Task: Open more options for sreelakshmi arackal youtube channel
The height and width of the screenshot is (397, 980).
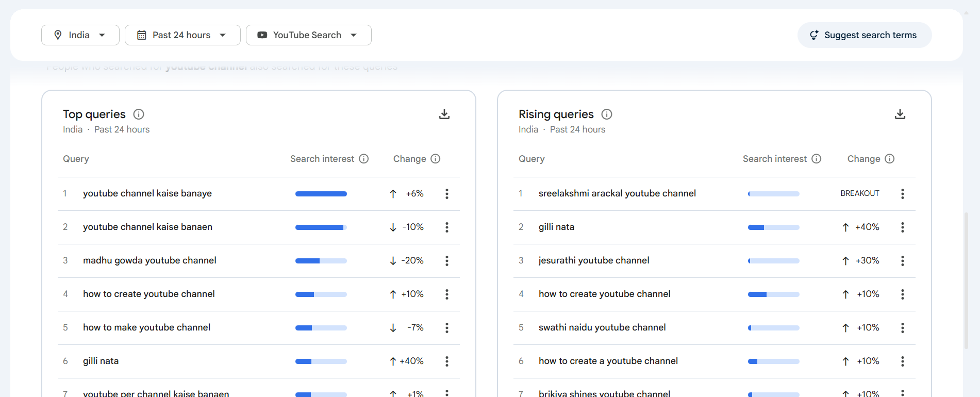Action: pos(903,194)
